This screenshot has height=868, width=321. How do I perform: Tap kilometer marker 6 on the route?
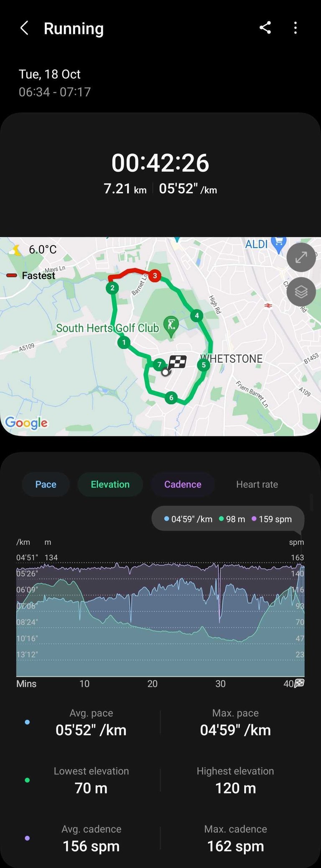(x=171, y=398)
